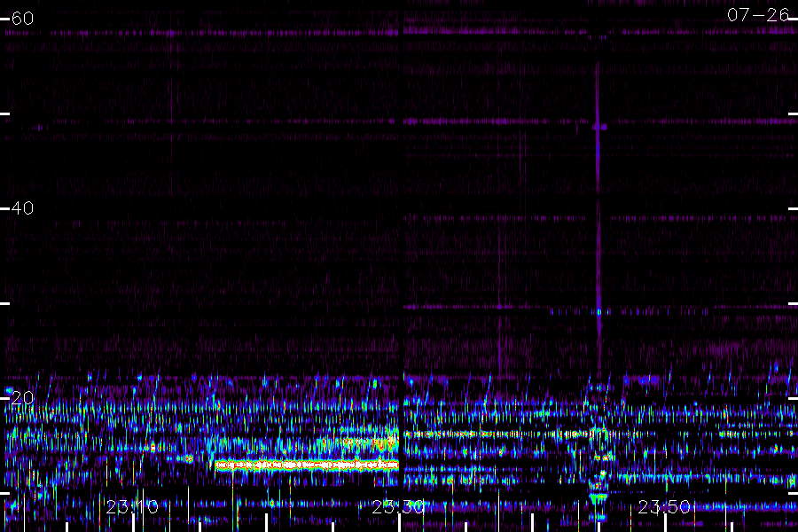Click the 20 frequency axis label
This screenshot has width=798, height=532.
pos(22,397)
